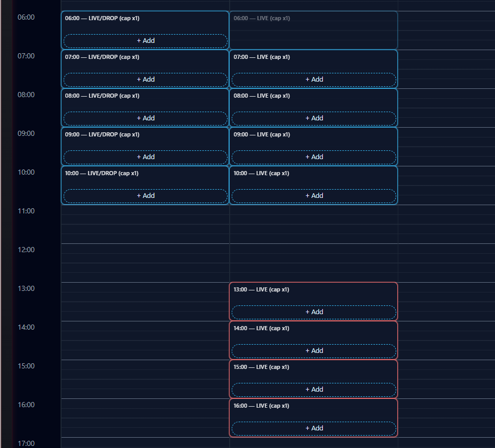Image resolution: width=495 pixels, height=448 pixels.
Task: Click Add on the 15:00 LIVE slot
Action: click(313, 389)
